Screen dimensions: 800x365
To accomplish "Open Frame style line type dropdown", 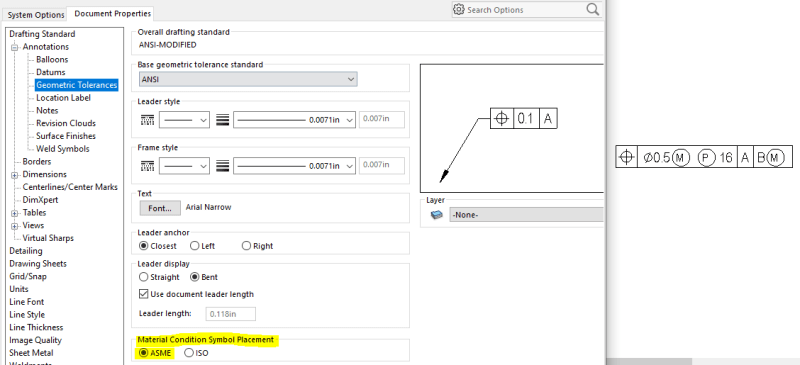I will click(184, 166).
